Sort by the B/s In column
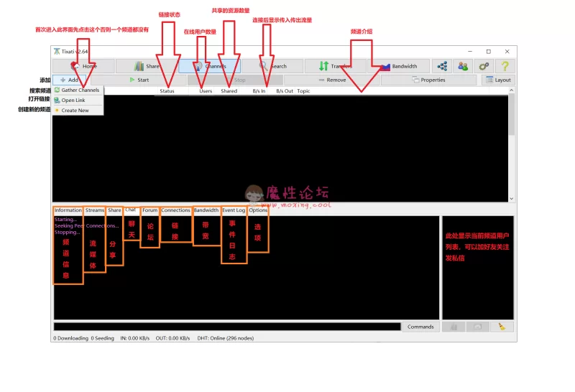 click(x=259, y=91)
